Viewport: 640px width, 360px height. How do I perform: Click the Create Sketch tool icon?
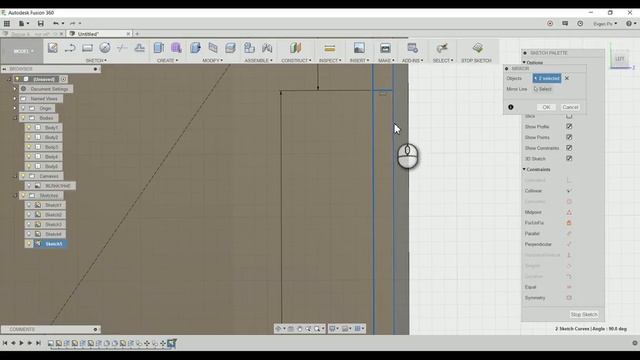53,48
